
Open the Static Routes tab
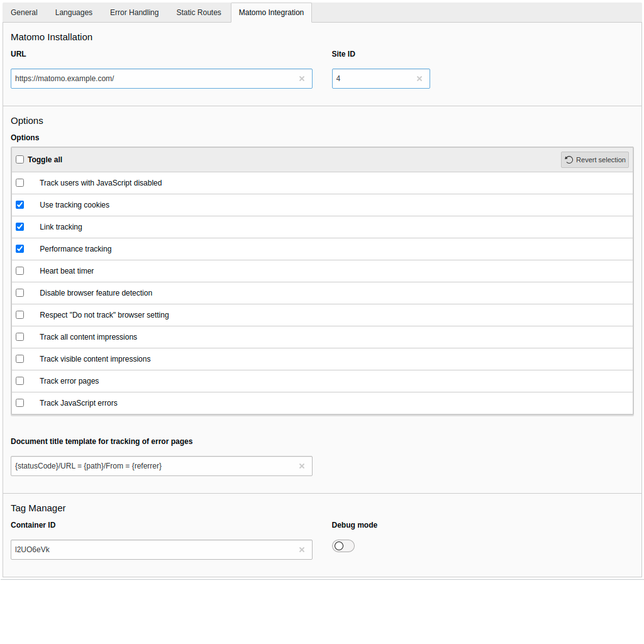click(x=199, y=13)
